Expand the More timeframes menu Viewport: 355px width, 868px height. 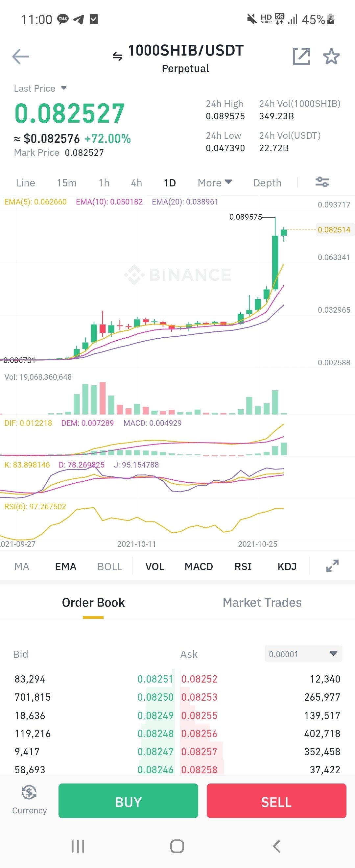click(x=215, y=182)
